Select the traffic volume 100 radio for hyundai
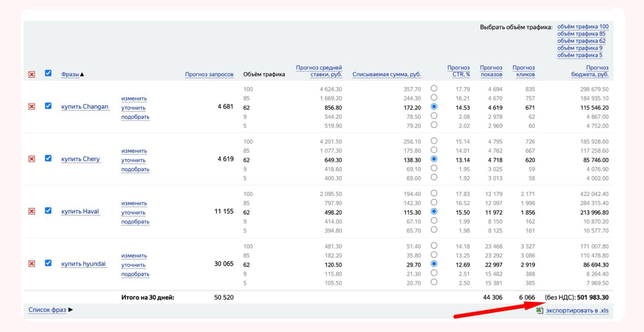 (x=434, y=246)
